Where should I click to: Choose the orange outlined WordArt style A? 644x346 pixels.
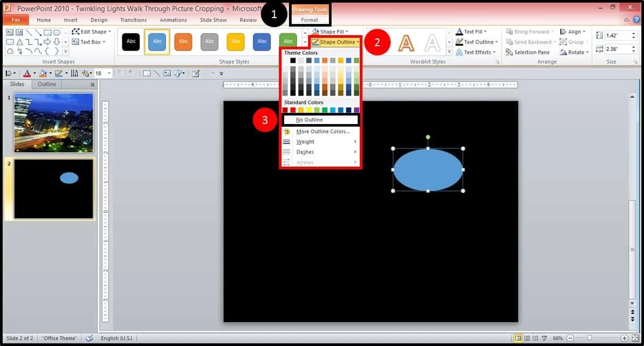coord(407,43)
